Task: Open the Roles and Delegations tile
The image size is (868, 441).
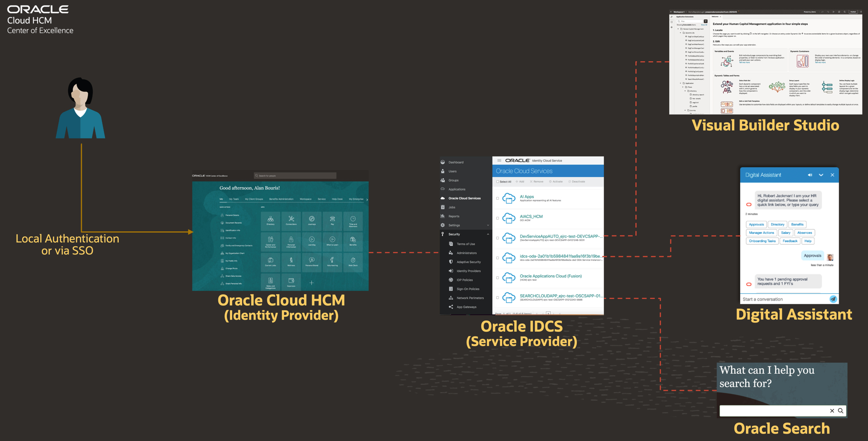Action: 270,282
